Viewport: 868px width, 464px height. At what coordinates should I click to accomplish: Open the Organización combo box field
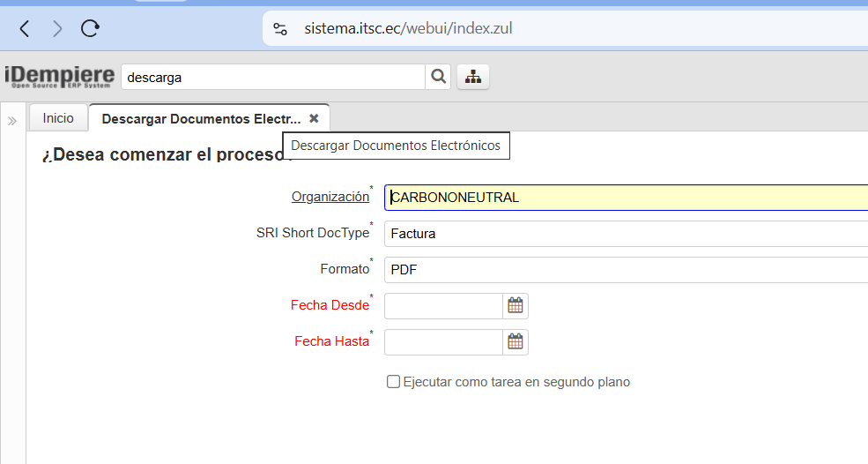point(626,198)
